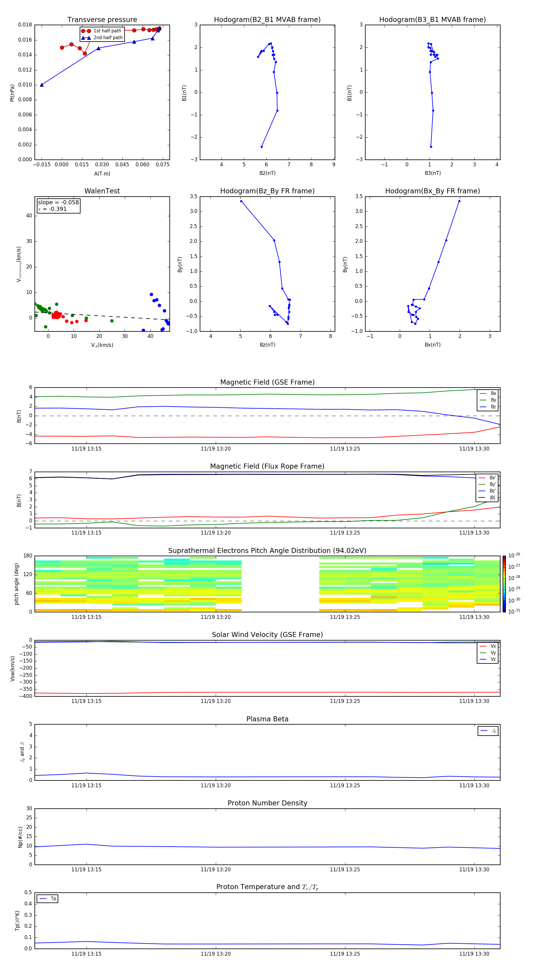
Task: Click the 'Bx(nT)' x-axis label
Action: (x=432, y=345)
